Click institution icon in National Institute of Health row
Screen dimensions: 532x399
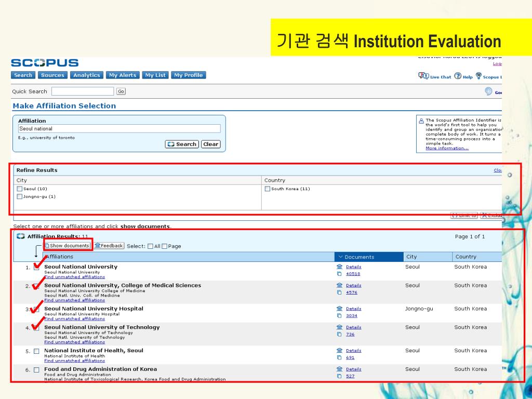[x=339, y=351]
